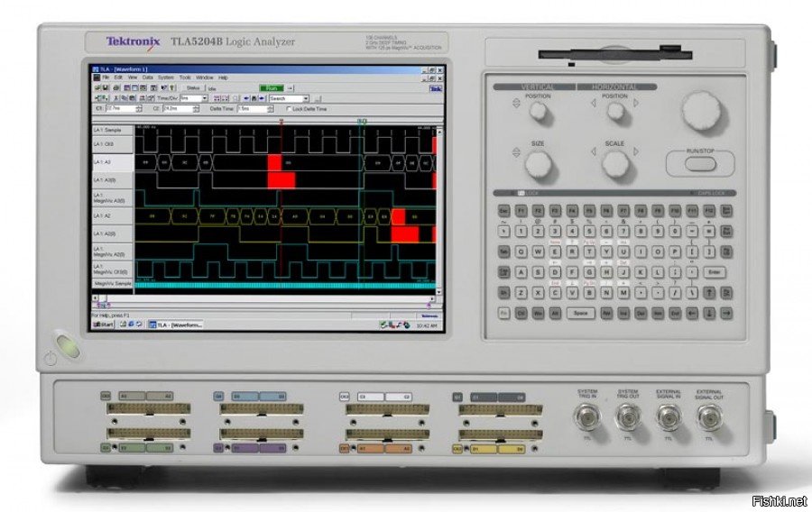Viewport: 812px width, 512px height.
Task: Click the Save icon in the toolbar
Action: (x=106, y=88)
